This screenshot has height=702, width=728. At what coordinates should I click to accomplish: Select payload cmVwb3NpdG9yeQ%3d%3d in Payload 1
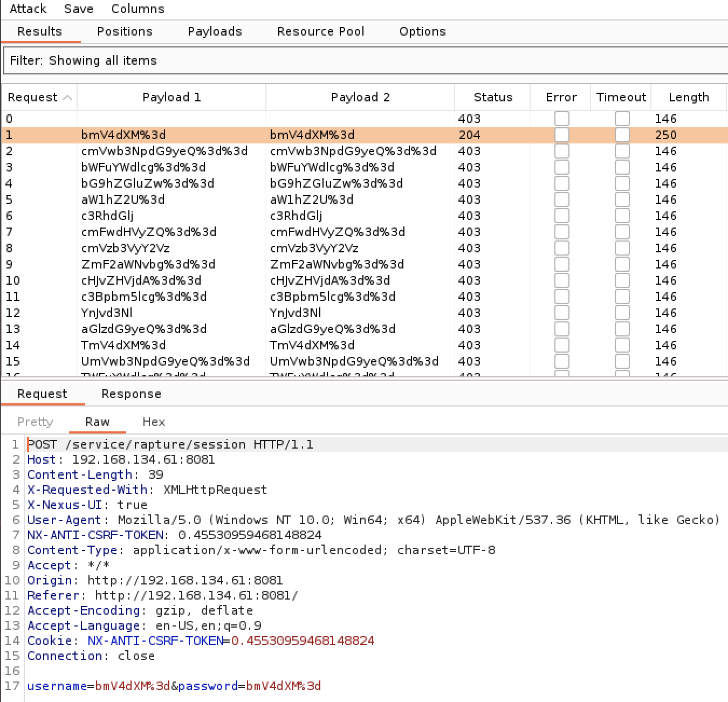point(164,151)
